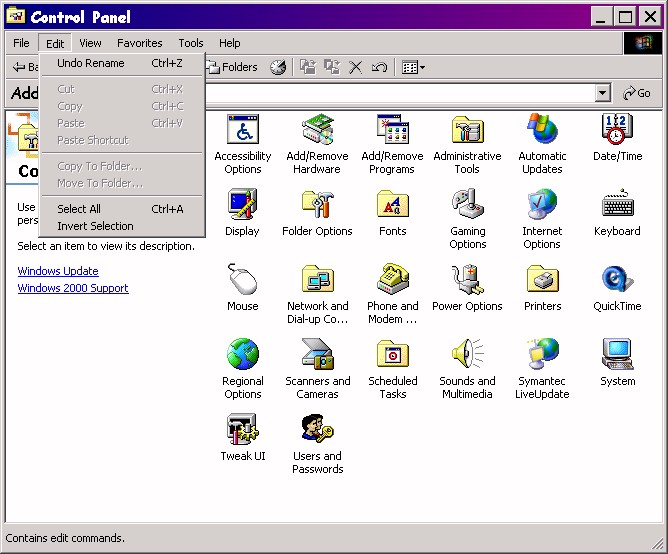Open Regional Options
The image size is (668, 554).
pos(243,369)
